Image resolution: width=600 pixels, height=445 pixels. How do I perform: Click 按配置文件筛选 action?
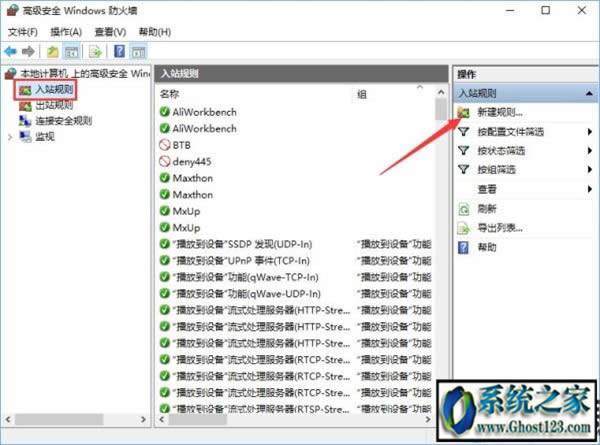pos(510,132)
